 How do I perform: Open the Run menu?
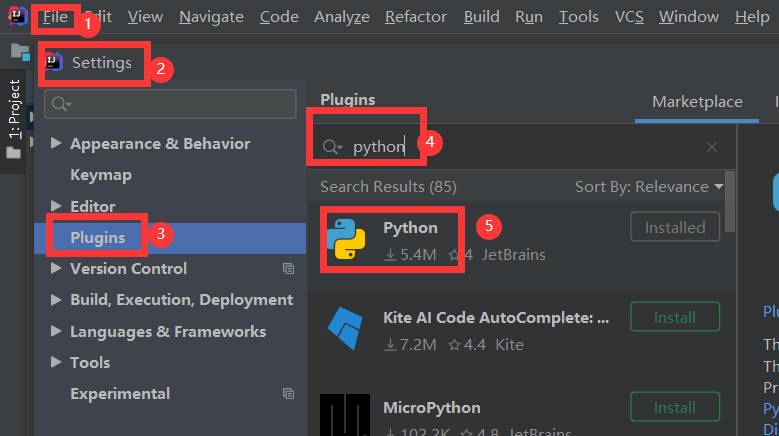coord(529,17)
